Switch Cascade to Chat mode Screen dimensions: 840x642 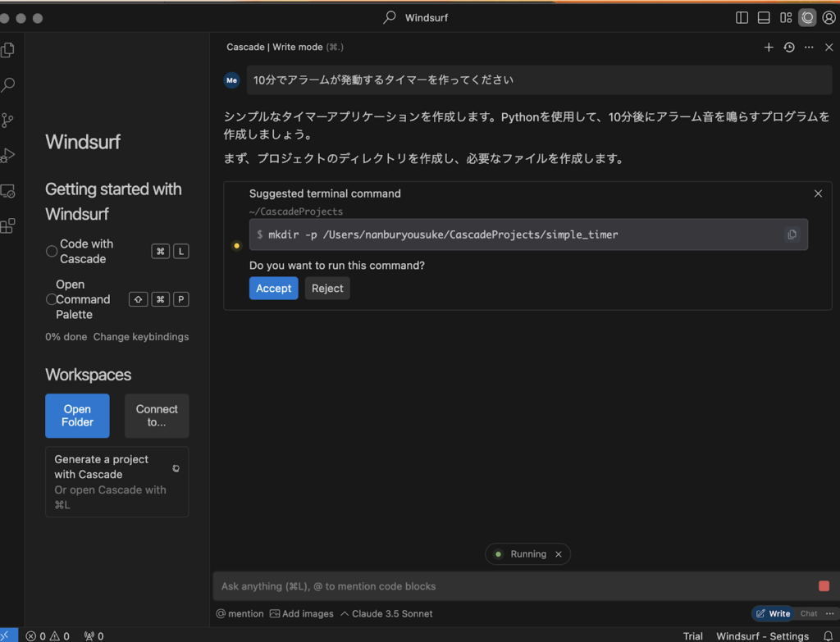808,613
